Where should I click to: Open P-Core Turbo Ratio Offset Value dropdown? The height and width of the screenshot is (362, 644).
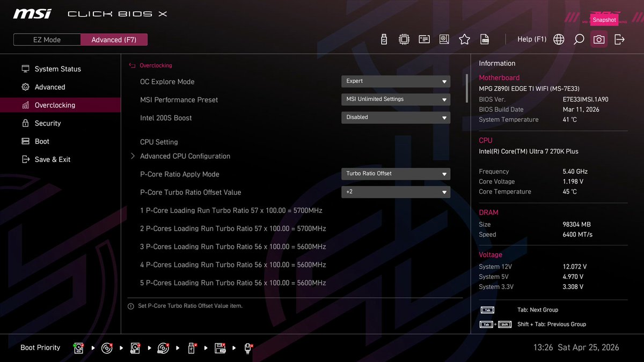coord(396,192)
